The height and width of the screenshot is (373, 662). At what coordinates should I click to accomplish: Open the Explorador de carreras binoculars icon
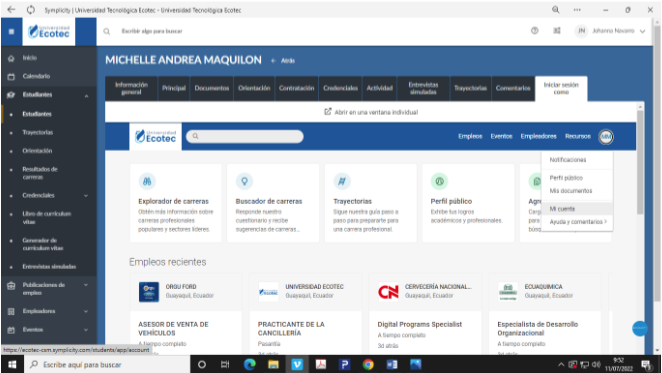[x=147, y=181]
